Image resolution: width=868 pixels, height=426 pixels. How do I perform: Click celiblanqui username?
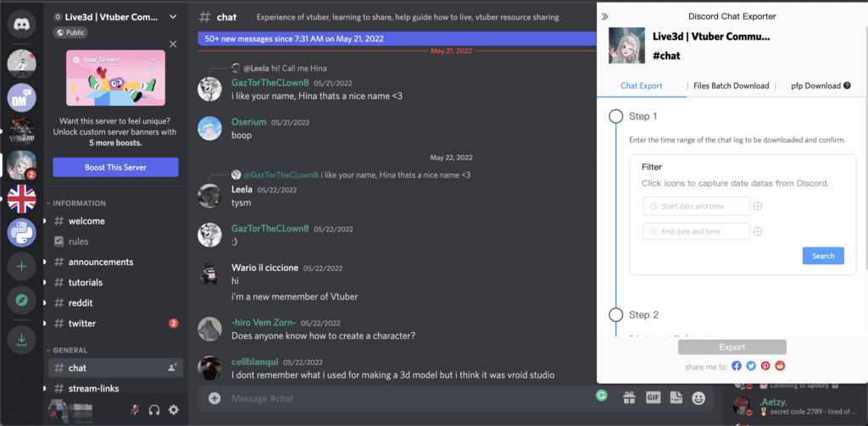tap(254, 362)
